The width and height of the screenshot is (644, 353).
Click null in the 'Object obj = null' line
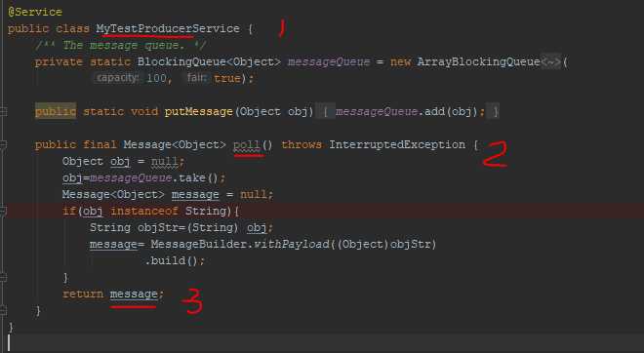[x=165, y=161]
